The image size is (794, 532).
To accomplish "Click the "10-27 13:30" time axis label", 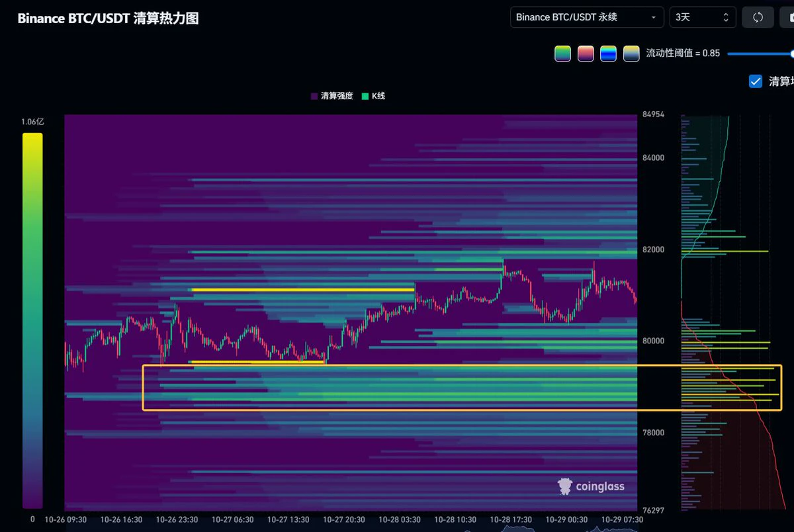I will pyautogui.click(x=288, y=520).
